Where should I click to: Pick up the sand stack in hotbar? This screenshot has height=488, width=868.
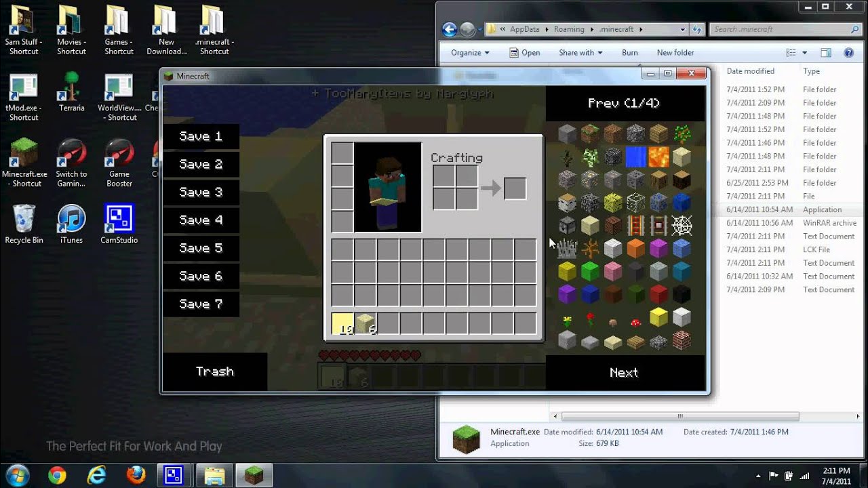pyautogui.click(x=342, y=324)
